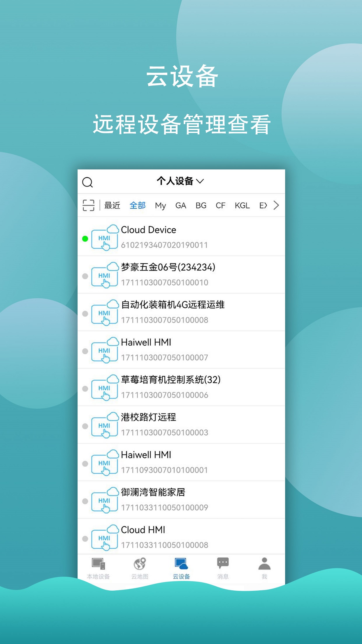Screen dimensions: 362x644
Task: Choose the GA group tab
Action: [180, 205]
